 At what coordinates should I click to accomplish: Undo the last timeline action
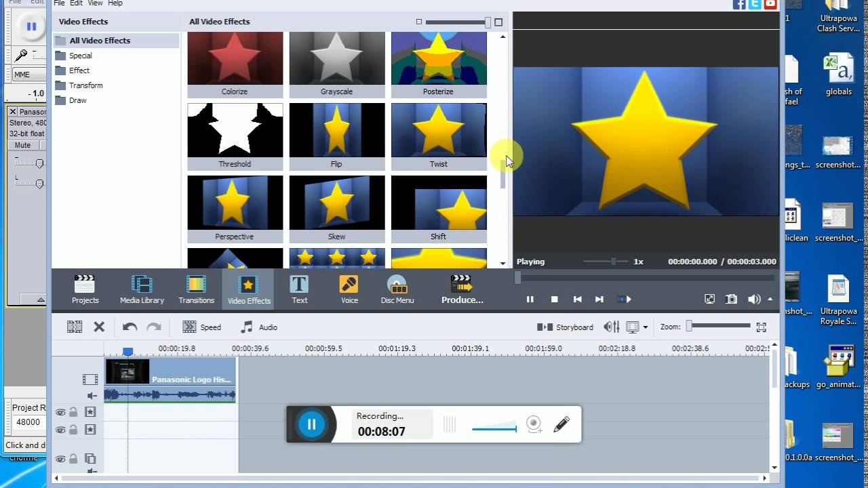(130, 327)
